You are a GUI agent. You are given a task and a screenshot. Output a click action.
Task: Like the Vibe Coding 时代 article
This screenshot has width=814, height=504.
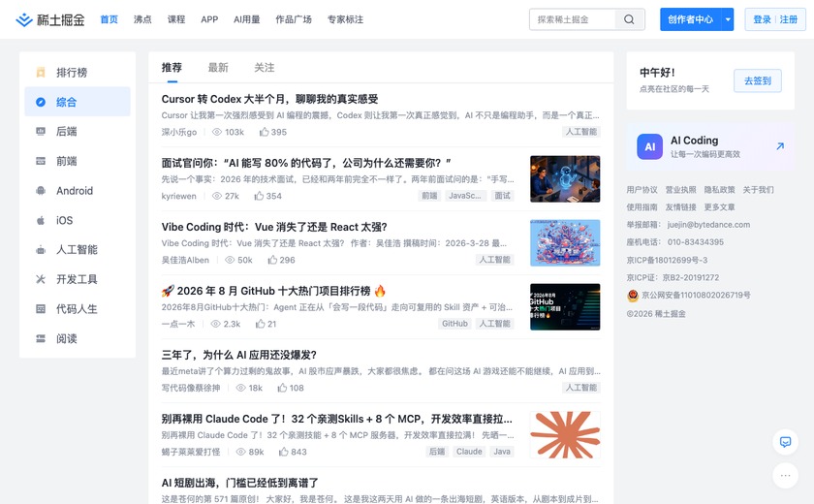272,260
